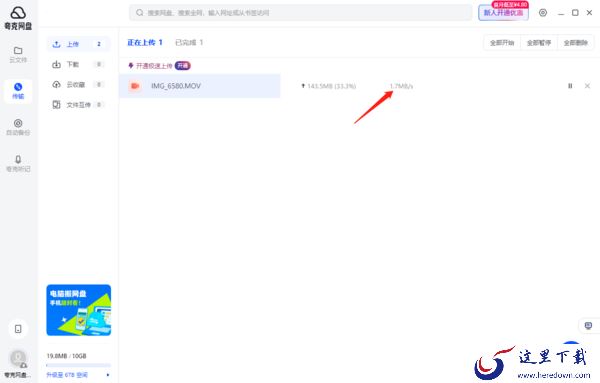Click the 全部暂停 pause all button
Viewport: 600px width, 383px height.
[x=539, y=43]
